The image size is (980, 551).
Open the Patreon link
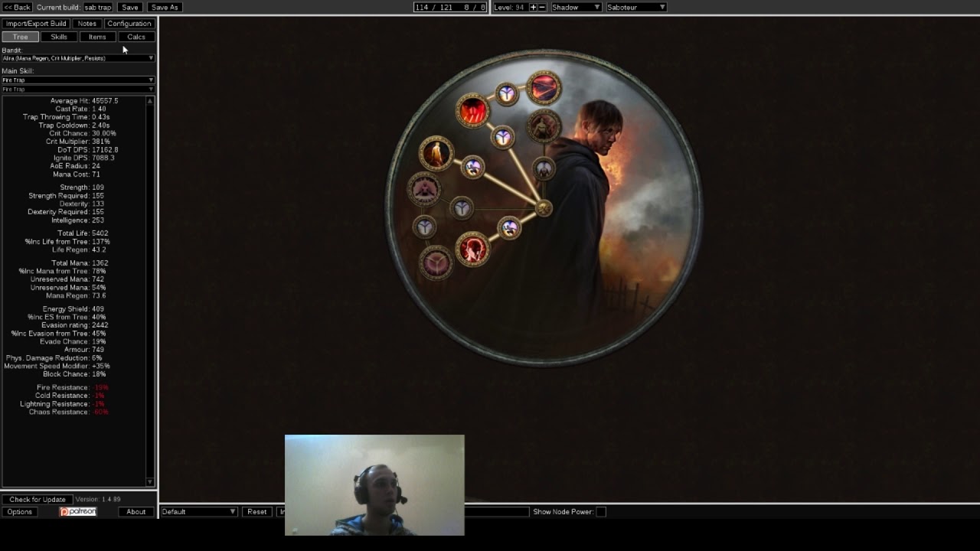coord(78,511)
